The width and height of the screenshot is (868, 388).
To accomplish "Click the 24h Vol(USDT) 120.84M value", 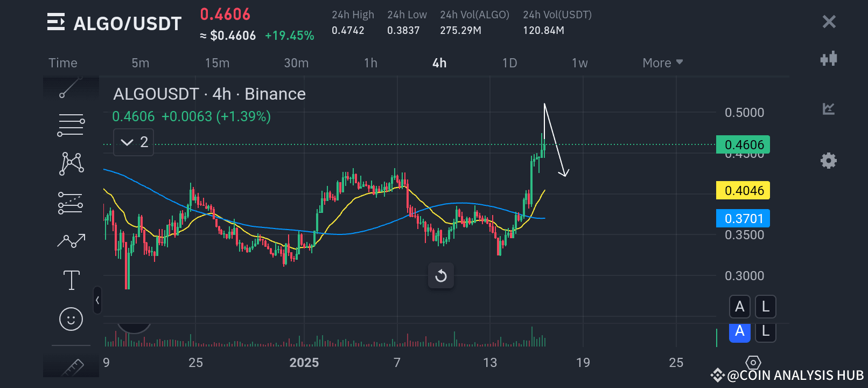I will pyautogui.click(x=543, y=31).
